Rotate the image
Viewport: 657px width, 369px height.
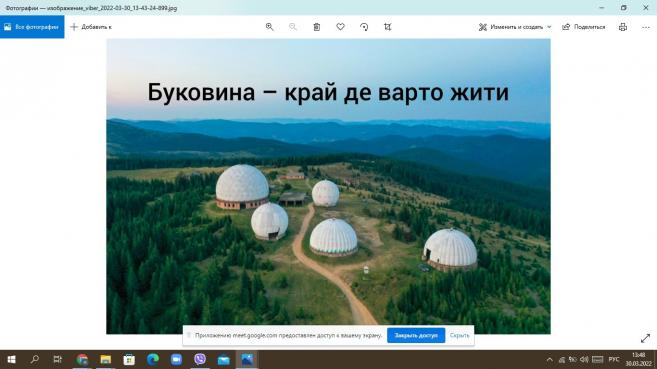[364, 27]
